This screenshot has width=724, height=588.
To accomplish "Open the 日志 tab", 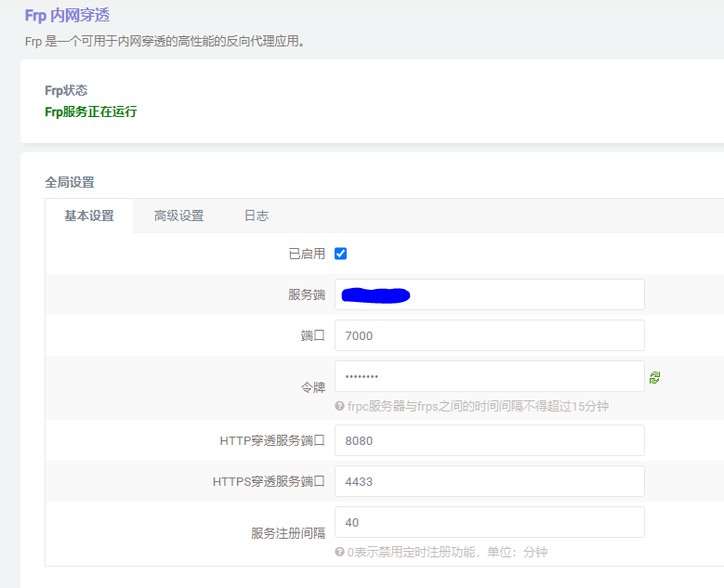I will pos(257,216).
